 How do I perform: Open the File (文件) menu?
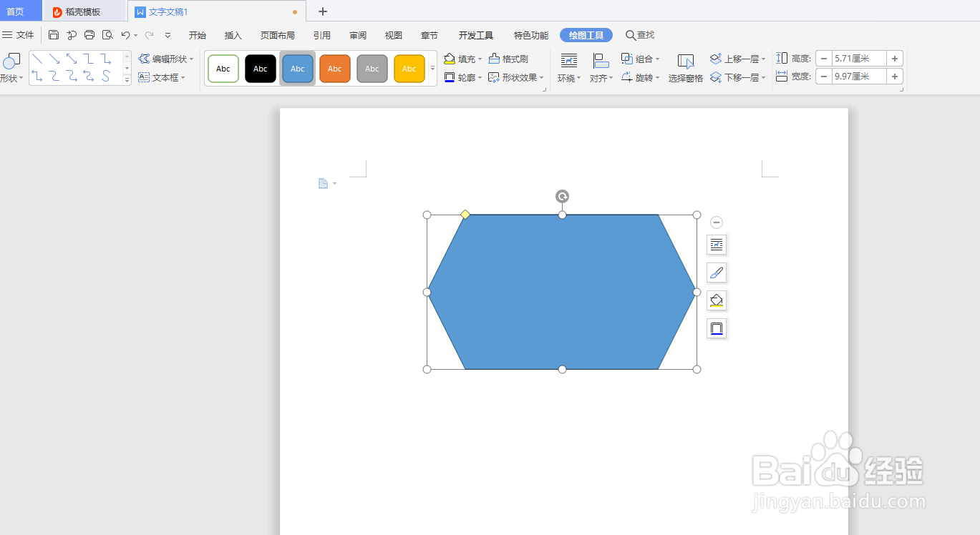click(x=19, y=35)
